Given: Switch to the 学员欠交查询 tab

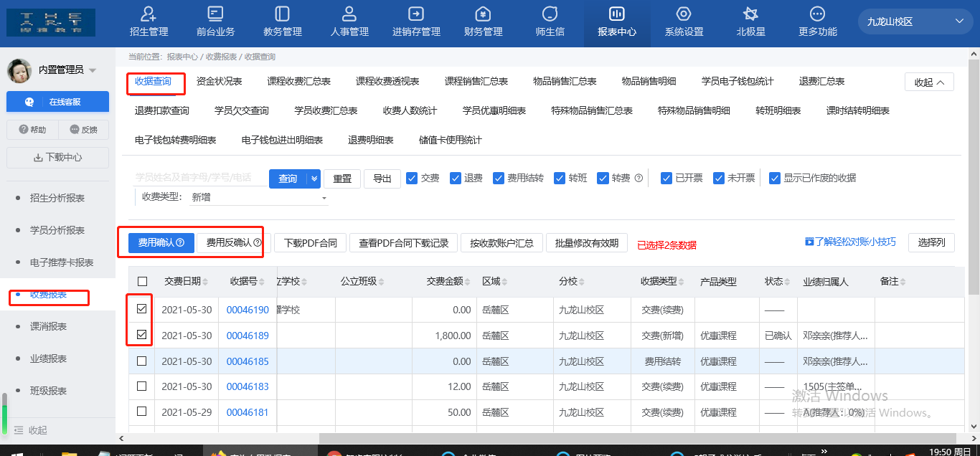Looking at the screenshot, I should [242, 110].
